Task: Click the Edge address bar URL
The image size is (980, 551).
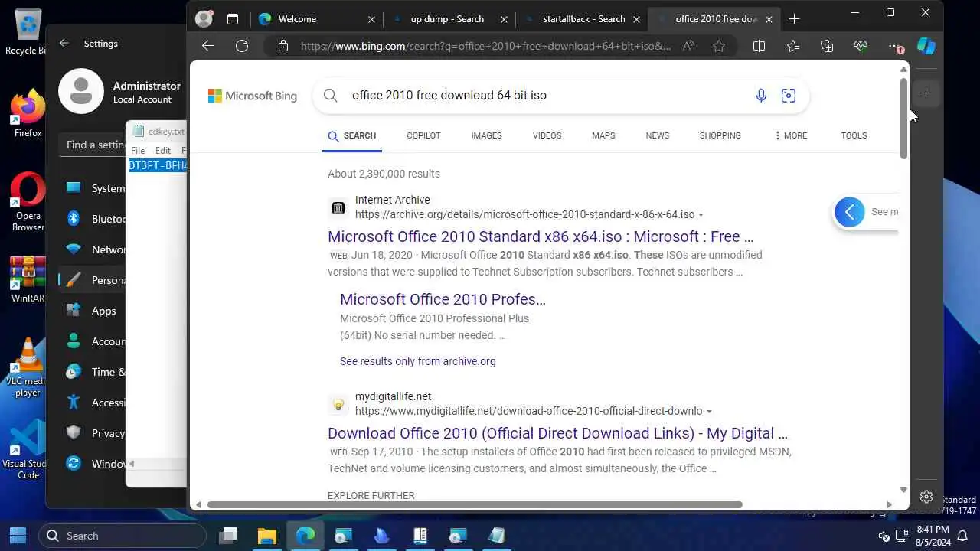Action: (485, 46)
